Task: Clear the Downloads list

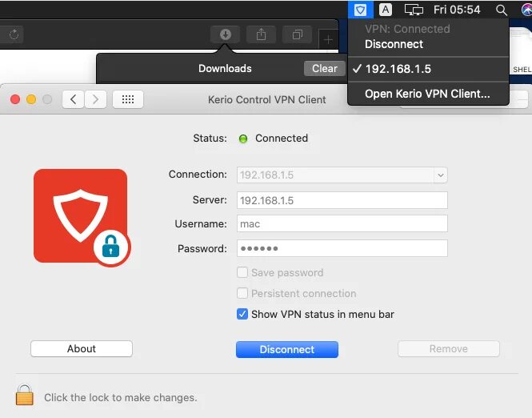Action: pos(325,69)
